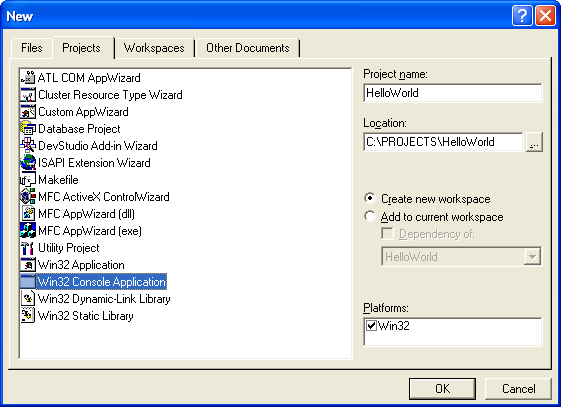Select Create new workspace radio button
This screenshot has height=407, width=561.
pos(370,198)
